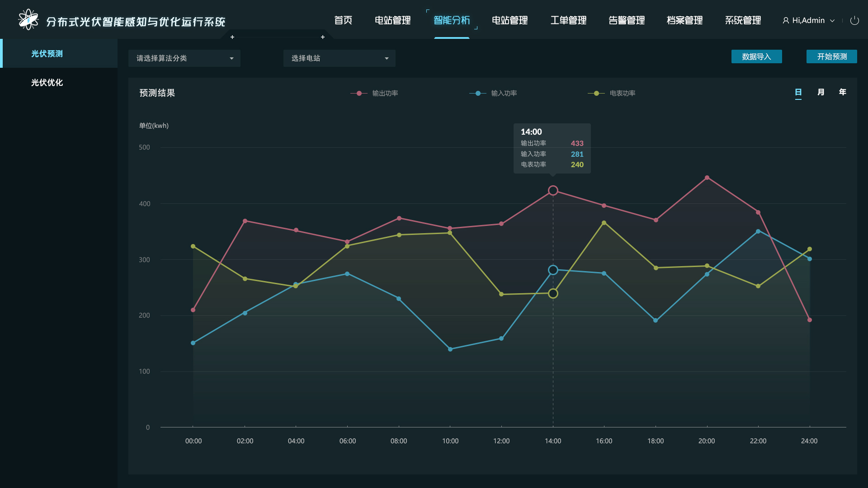Click the highlighted 输出功率 point at 14:00

553,191
